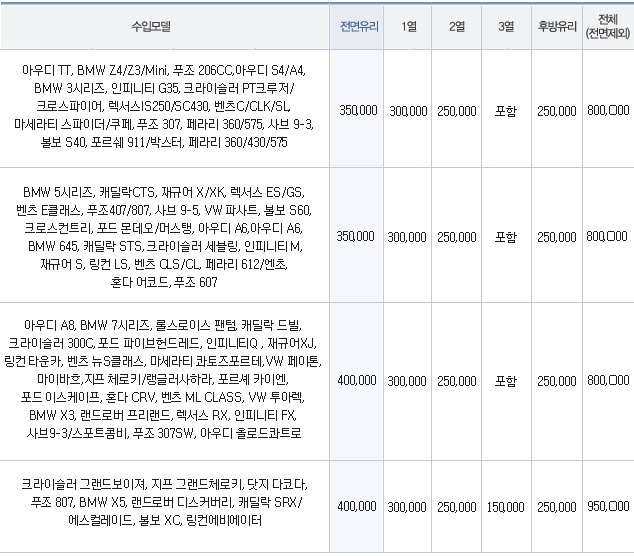Choose 250,000 후방유리 price in 크라이슬러 그랜드보이저 row
Viewport: 634px width, 556px height.
[x=557, y=507]
